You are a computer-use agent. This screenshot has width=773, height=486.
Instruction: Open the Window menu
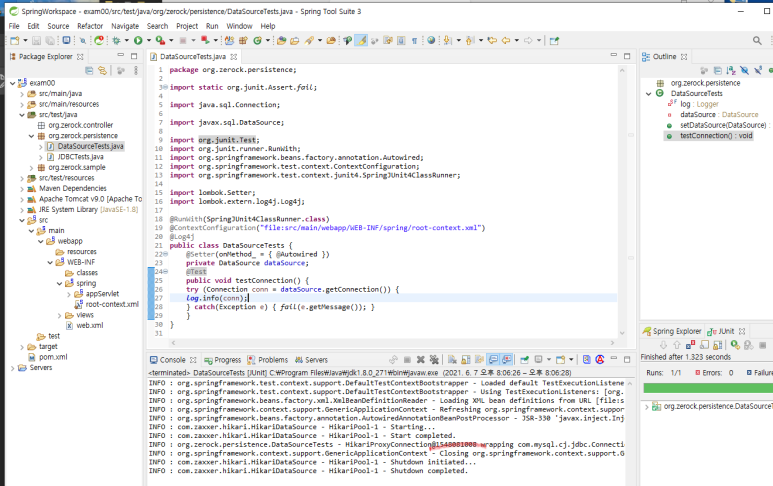[239, 26]
